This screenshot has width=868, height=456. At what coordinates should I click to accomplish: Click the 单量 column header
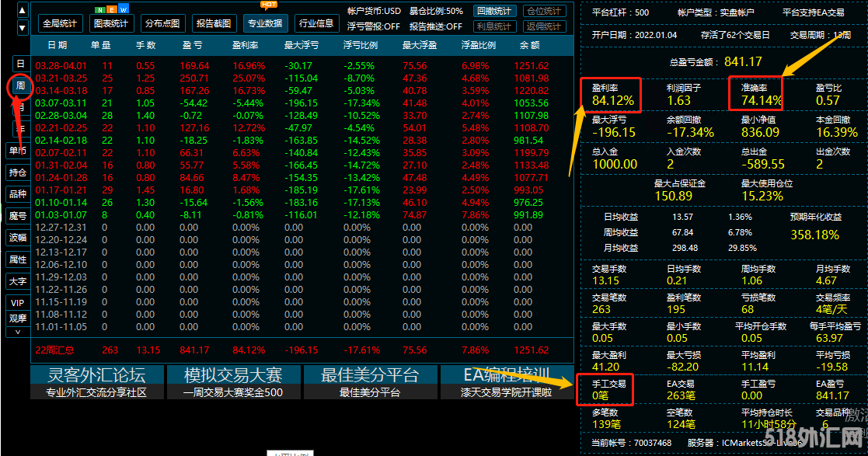click(101, 45)
